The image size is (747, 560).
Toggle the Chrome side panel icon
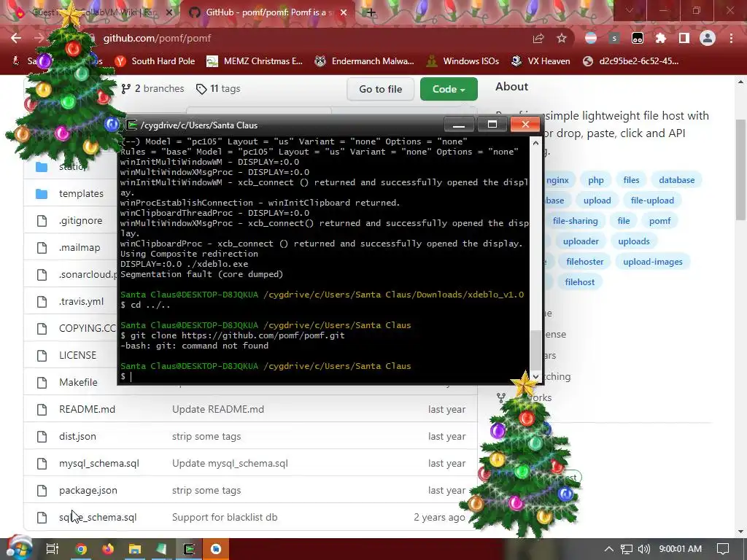[684, 39]
